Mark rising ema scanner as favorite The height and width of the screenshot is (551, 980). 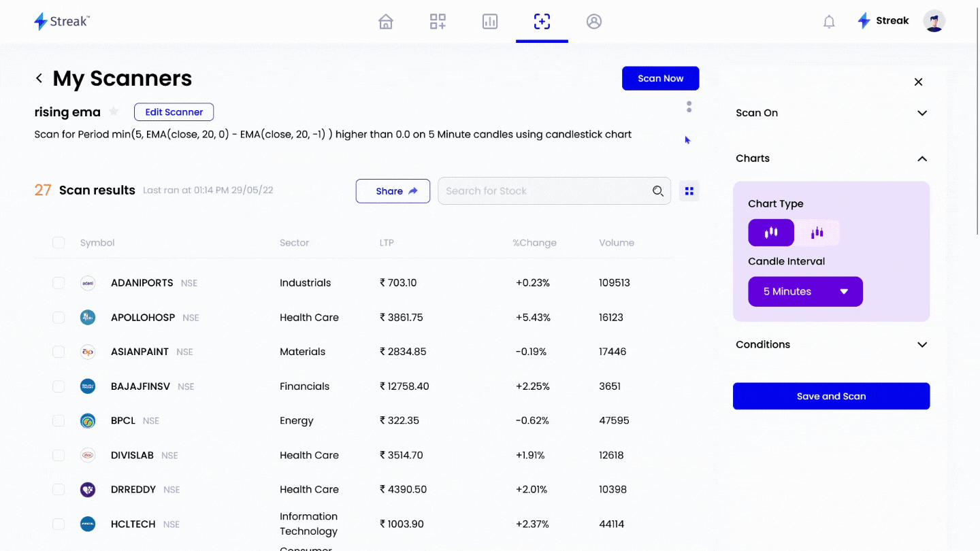pyautogui.click(x=114, y=112)
